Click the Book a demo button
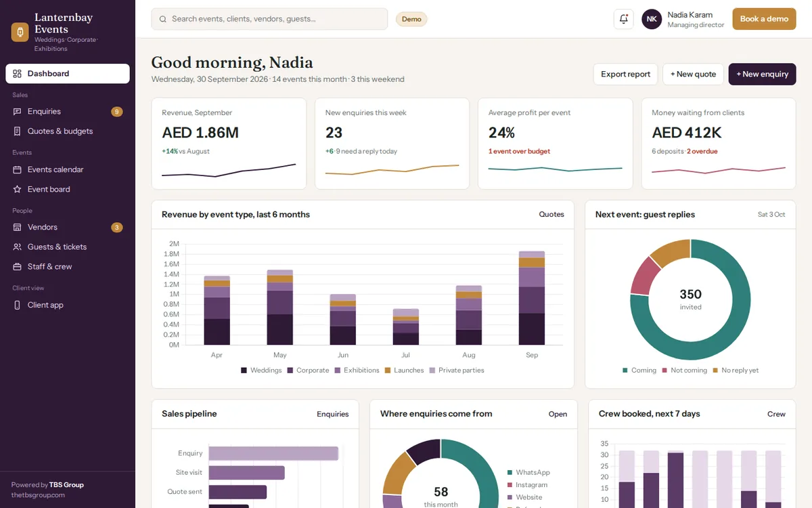The image size is (812, 508). pos(764,19)
